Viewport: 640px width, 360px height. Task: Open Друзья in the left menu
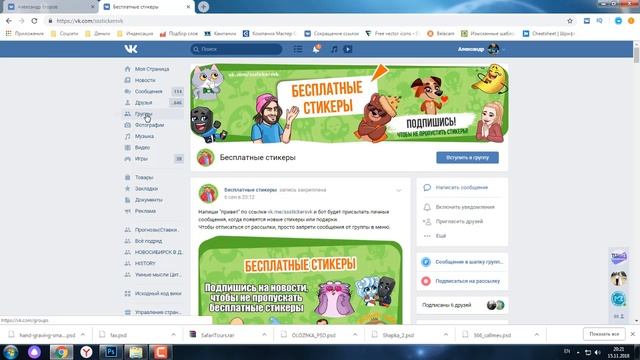click(143, 102)
